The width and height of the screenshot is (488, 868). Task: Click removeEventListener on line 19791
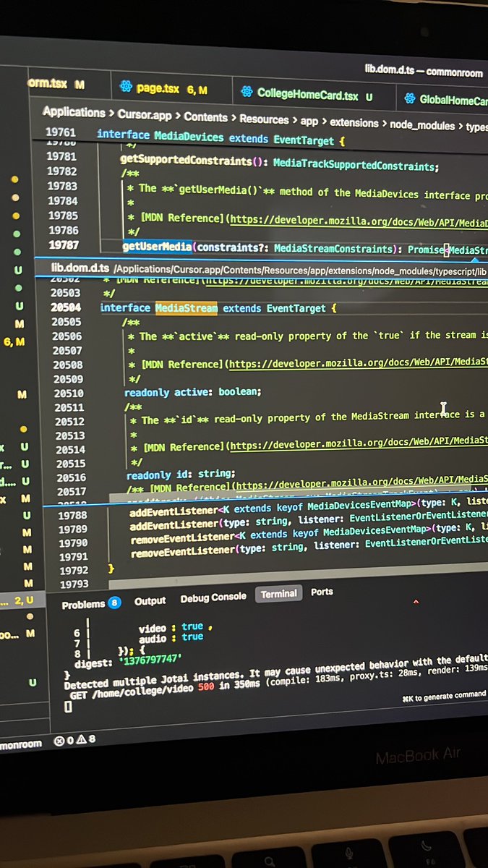183,553
